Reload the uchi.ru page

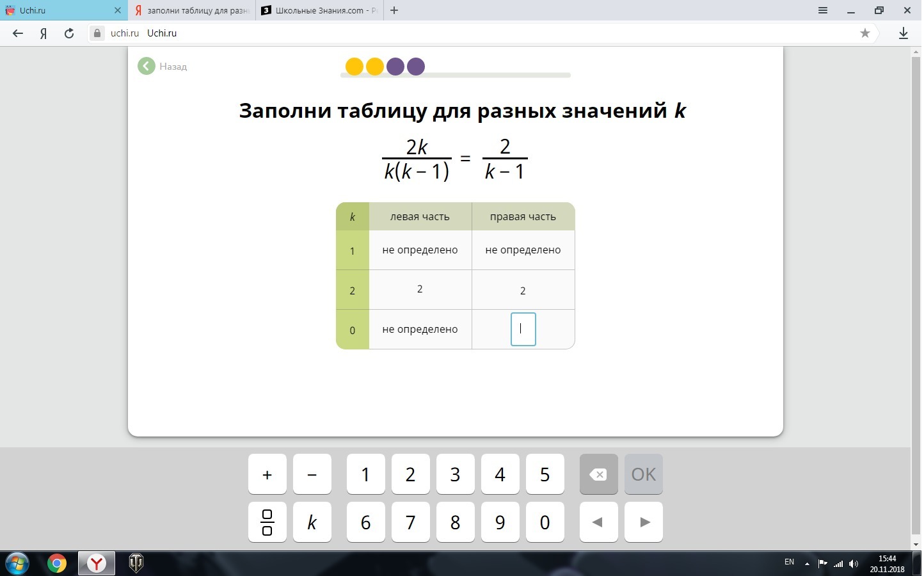[69, 33]
